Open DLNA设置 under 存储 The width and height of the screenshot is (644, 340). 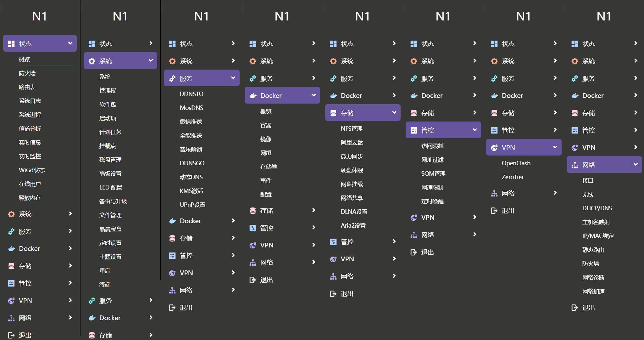pos(354,212)
